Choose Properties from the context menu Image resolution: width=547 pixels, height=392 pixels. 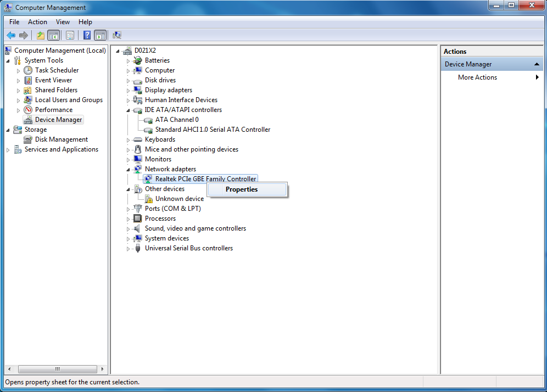pyautogui.click(x=247, y=189)
